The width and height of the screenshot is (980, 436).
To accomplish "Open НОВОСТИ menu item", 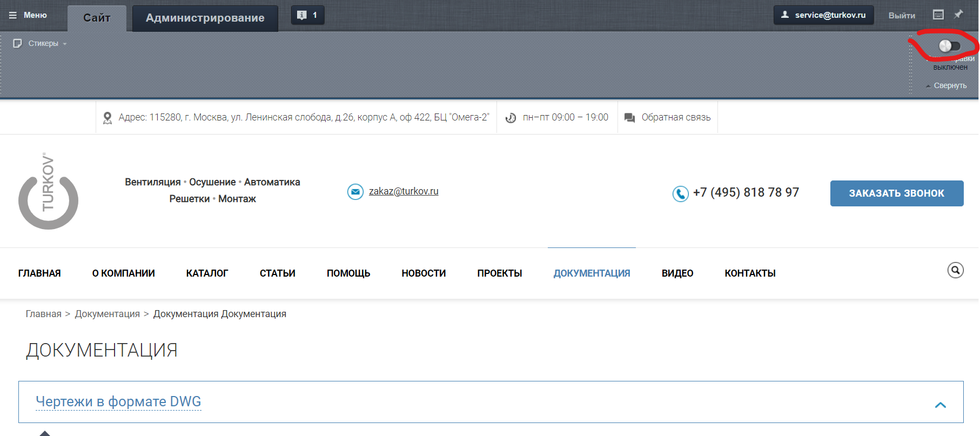I will 424,273.
